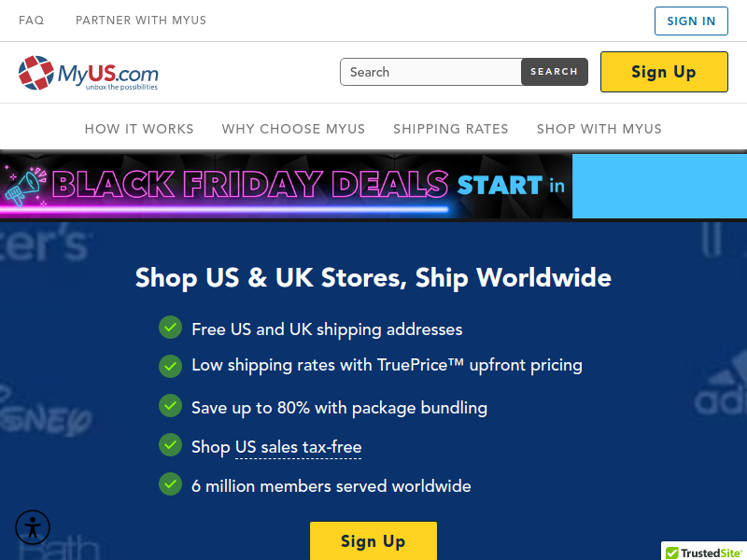This screenshot has width=747, height=560.
Task: Click the TrustedSite badge
Action: click(x=704, y=553)
